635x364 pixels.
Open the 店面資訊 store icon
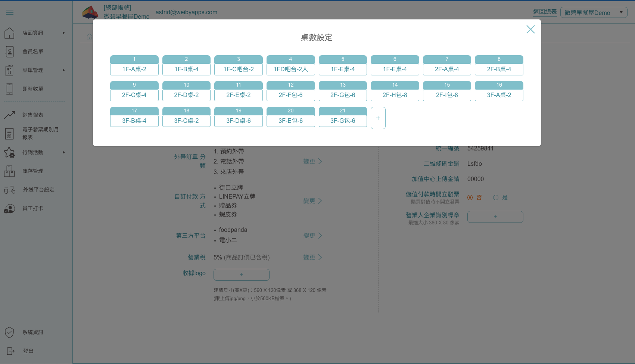[x=9, y=33]
